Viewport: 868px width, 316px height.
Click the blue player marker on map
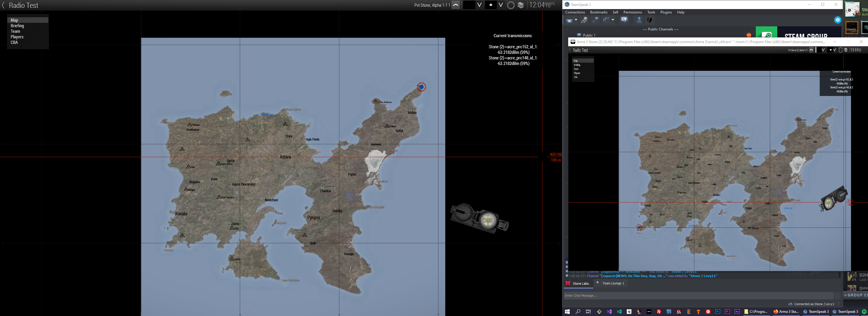(x=421, y=87)
